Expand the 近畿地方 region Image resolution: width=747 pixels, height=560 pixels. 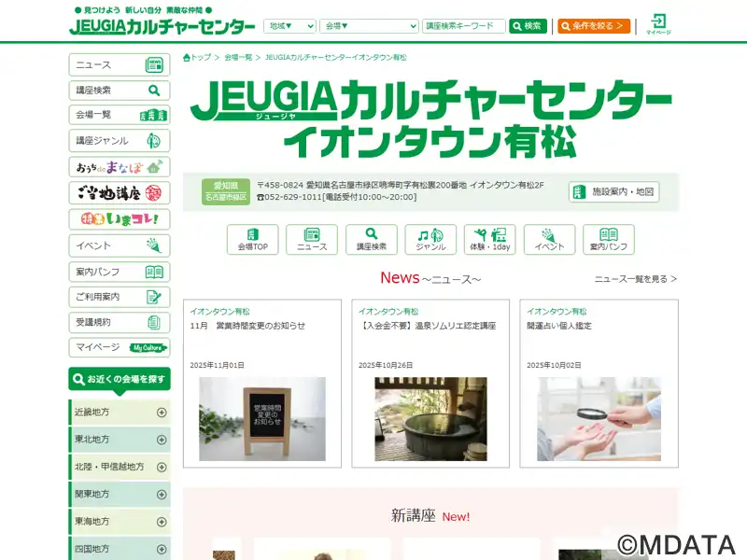pos(120,413)
